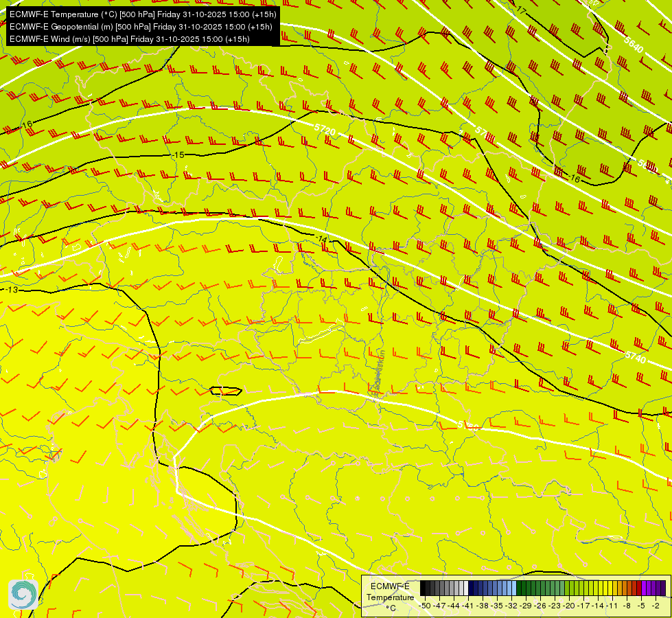Click the -11 legend value
The image size is (672, 618).
tap(612, 606)
